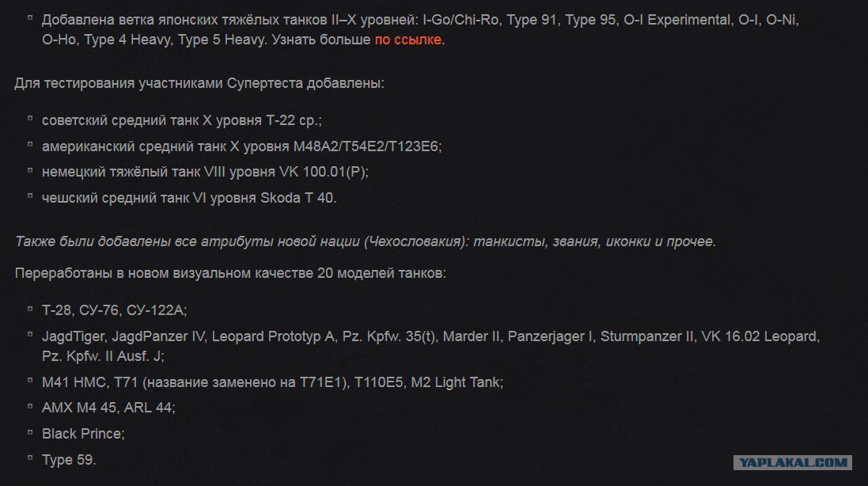Click the bullet before M41 HMC
868x486 pixels.
click(30, 380)
